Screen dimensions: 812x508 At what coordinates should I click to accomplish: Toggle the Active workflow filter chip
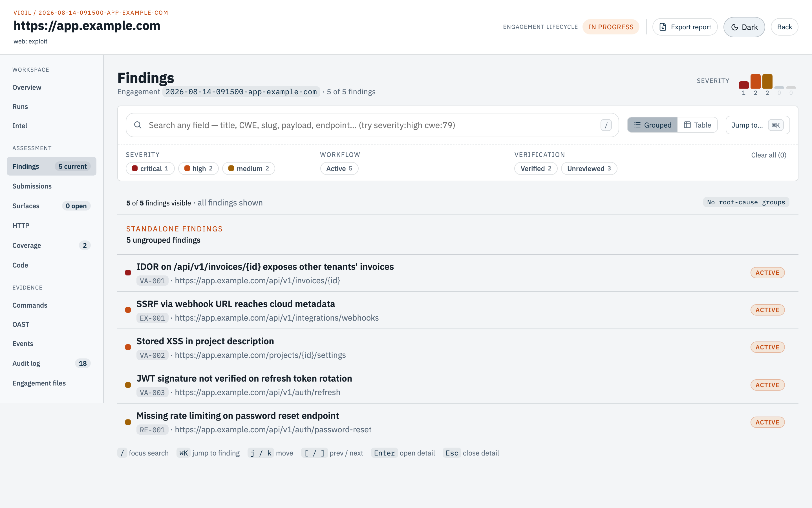[x=339, y=168]
